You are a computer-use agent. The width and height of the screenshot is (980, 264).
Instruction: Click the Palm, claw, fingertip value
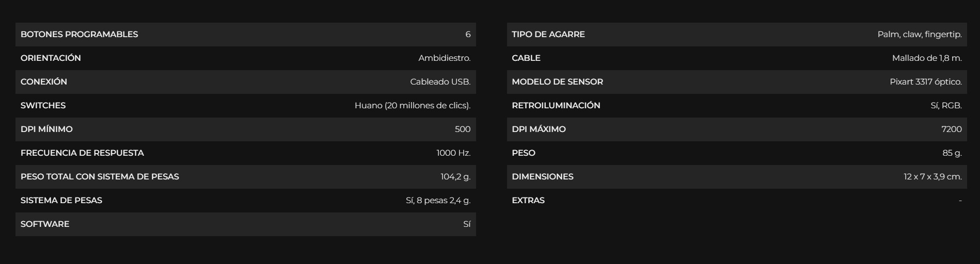[919, 35]
